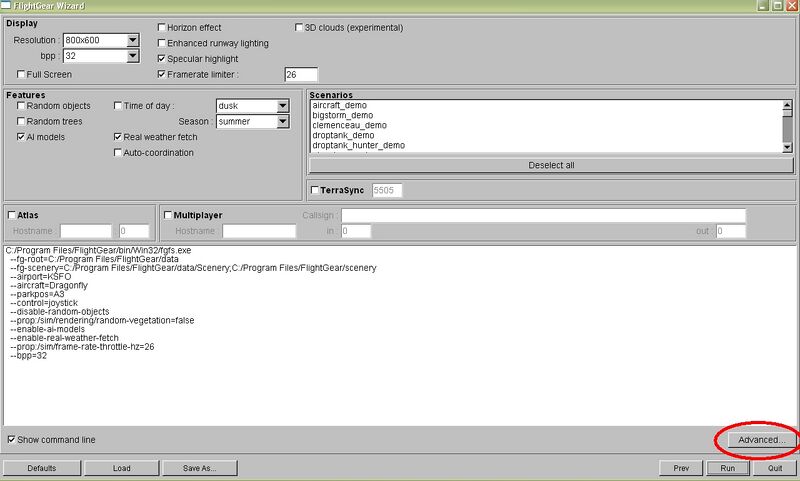Click the frame-rate-throttle-hz=26 line
The image size is (800, 481).
pyautogui.click(x=82, y=346)
